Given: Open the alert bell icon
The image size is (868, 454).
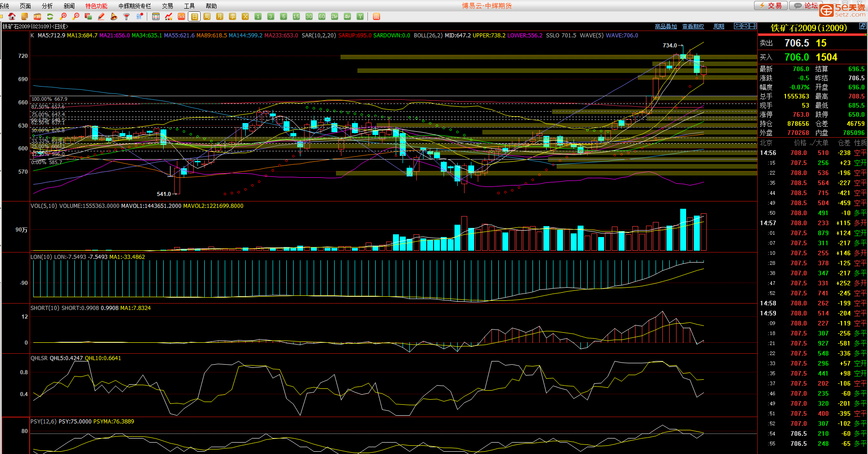Looking at the screenshot, I should pyautogui.click(x=114, y=16).
